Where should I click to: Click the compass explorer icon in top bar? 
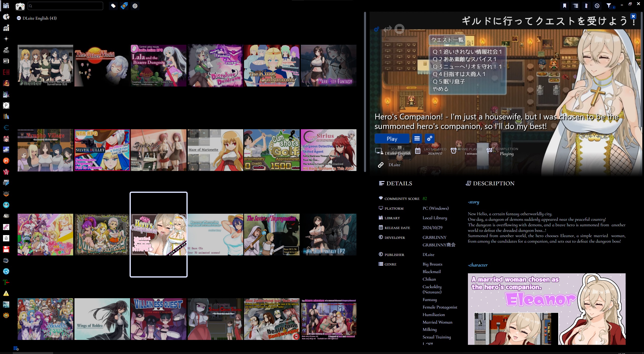(597, 6)
